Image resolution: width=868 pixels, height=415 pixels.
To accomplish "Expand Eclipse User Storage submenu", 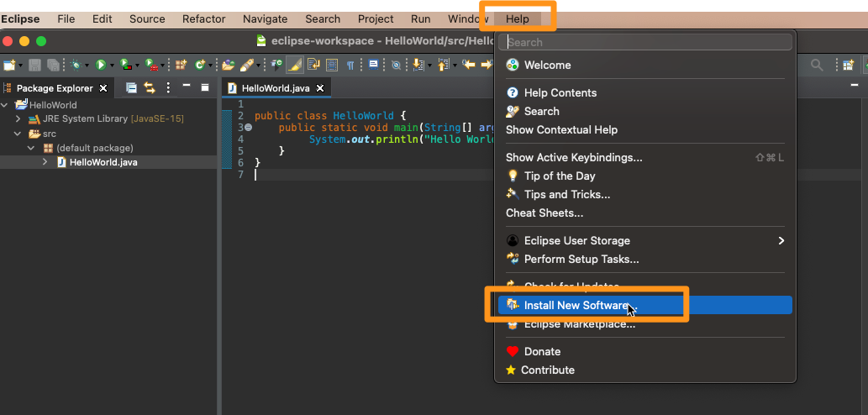I will (x=645, y=240).
